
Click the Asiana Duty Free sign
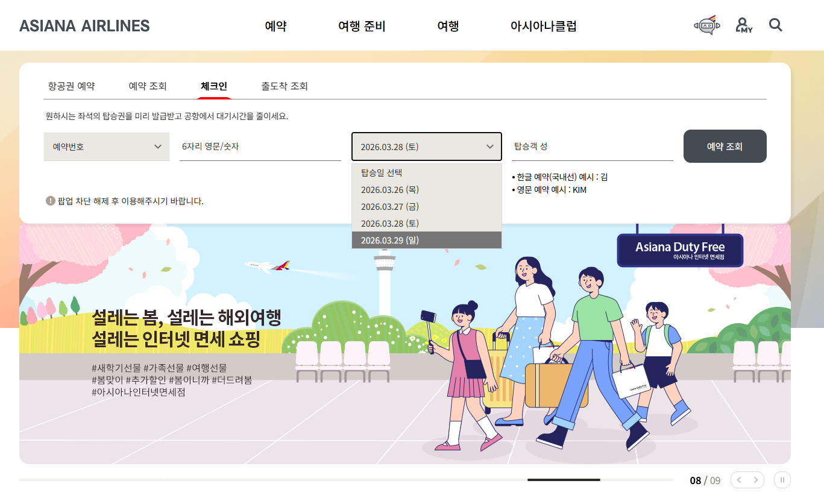680,250
